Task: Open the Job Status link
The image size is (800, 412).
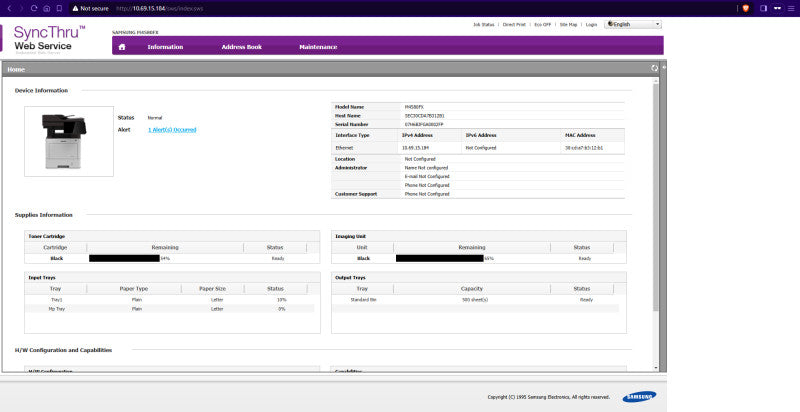Action: pos(484,24)
